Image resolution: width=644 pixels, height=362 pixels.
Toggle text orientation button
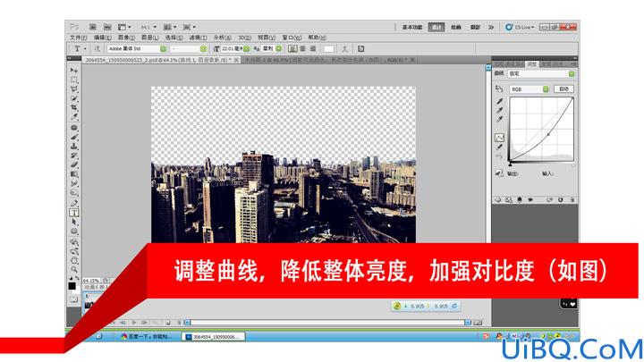click(97, 49)
